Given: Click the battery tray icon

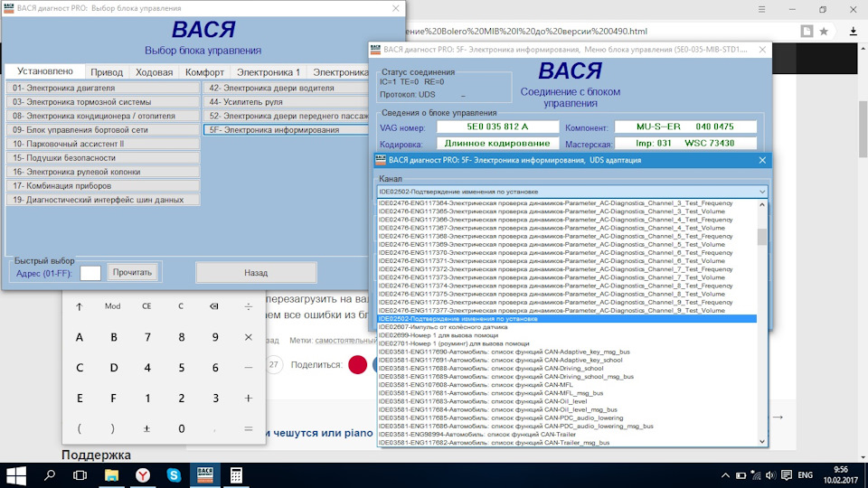Looking at the screenshot, I should [x=741, y=475].
